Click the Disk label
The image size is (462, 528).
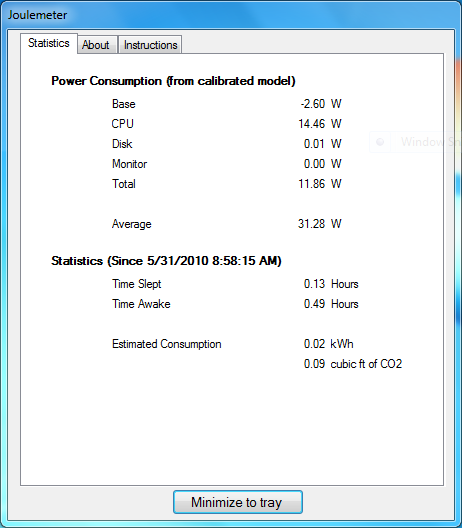(x=122, y=144)
